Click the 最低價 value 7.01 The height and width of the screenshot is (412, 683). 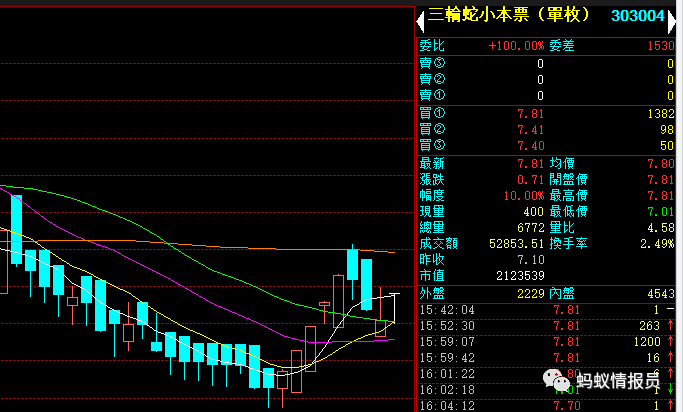coord(661,212)
